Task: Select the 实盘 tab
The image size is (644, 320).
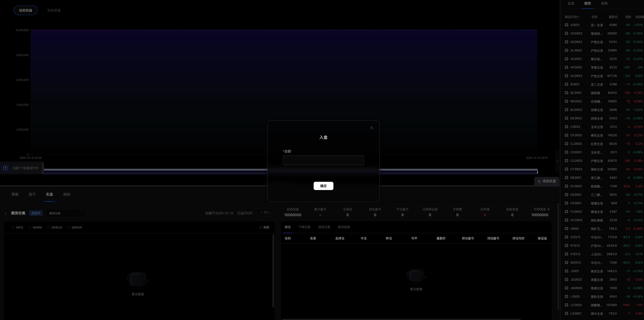Action: tap(49, 194)
